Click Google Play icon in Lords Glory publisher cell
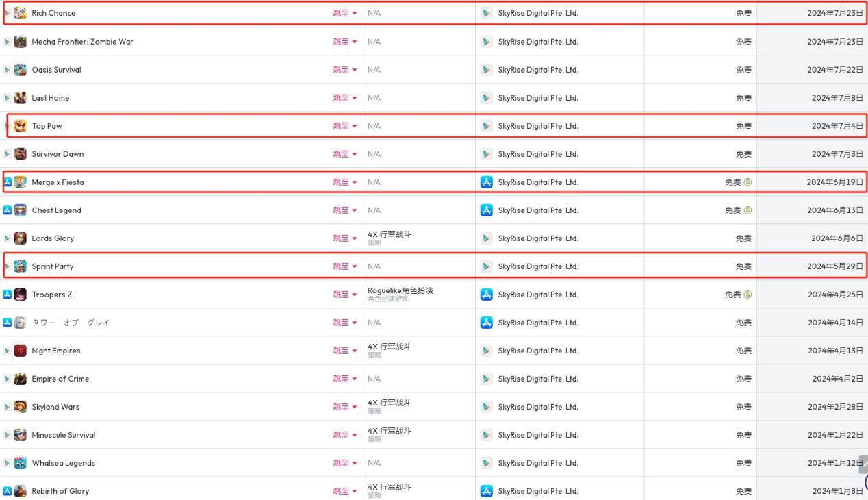Viewport: 868px width, 500px height. [x=486, y=238]
